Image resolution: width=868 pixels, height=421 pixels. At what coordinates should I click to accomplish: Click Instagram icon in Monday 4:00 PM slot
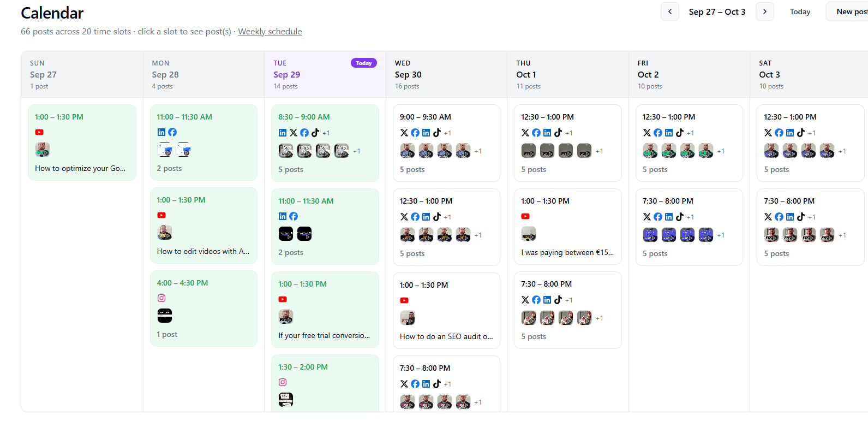pyautogui.click(x=161, y=298)
